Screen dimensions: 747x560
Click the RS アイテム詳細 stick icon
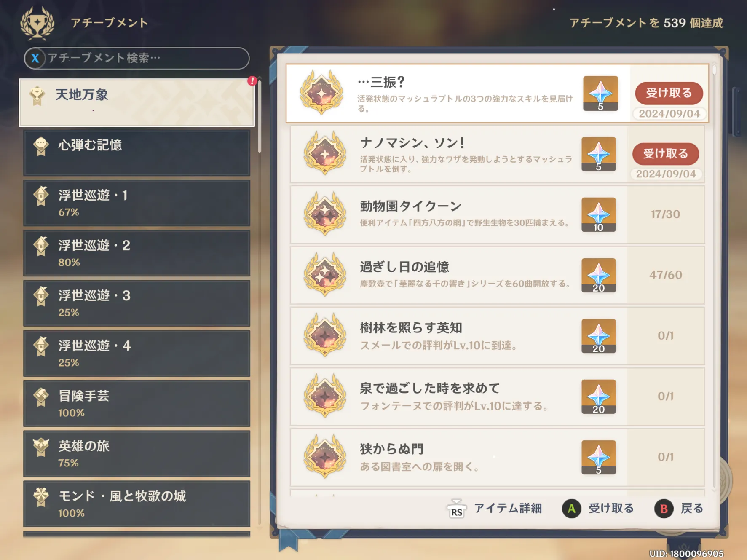[x=457, y=509]
